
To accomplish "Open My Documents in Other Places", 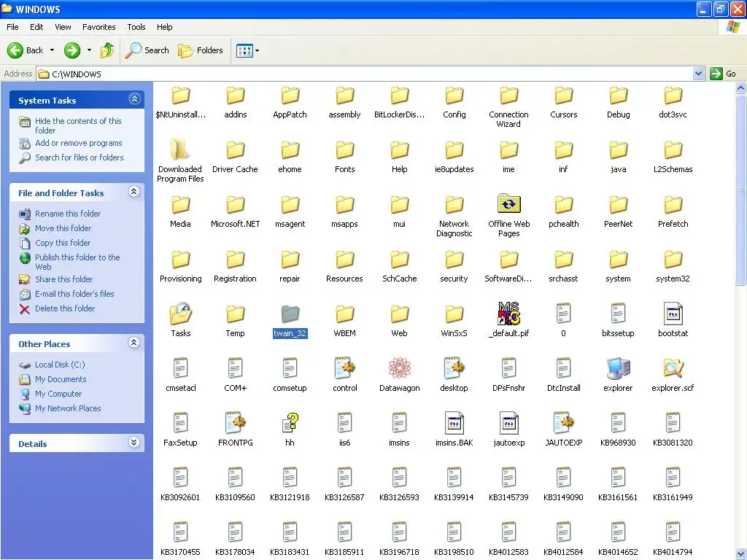I will coord(61,379).
